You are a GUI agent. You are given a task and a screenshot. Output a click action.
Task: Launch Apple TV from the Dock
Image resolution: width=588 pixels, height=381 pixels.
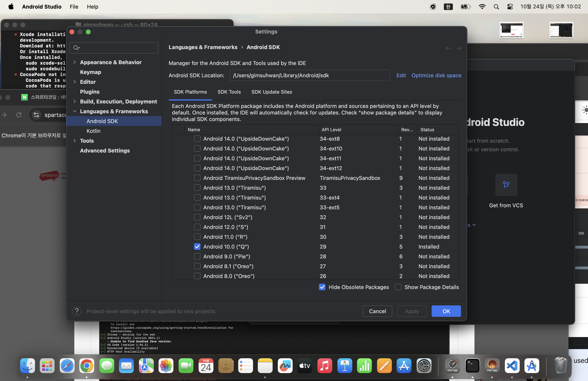coord(305,366)
